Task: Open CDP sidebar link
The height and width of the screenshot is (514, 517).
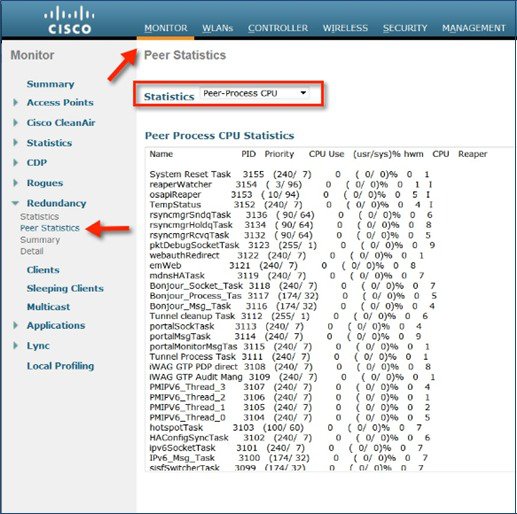Action: [37, 163]
